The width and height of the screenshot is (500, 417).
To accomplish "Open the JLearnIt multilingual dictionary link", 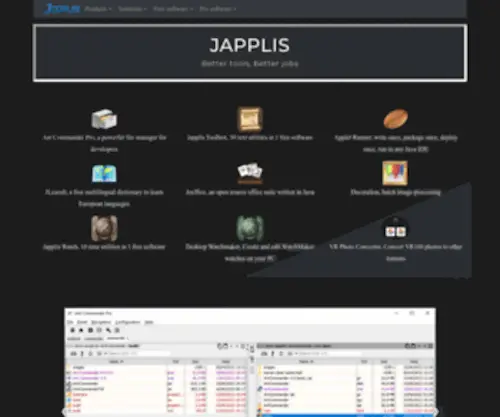I will click(x=104, y=198).
